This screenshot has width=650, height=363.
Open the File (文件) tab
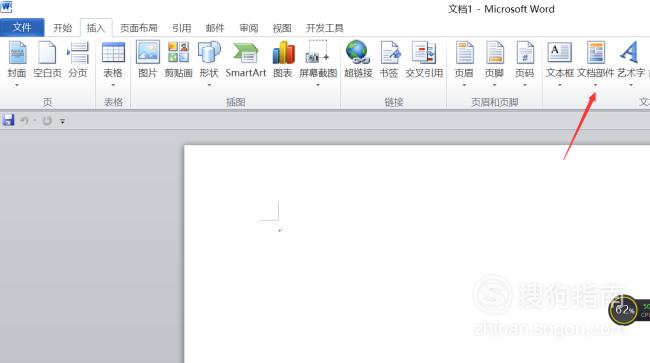[x=22, y=27]
